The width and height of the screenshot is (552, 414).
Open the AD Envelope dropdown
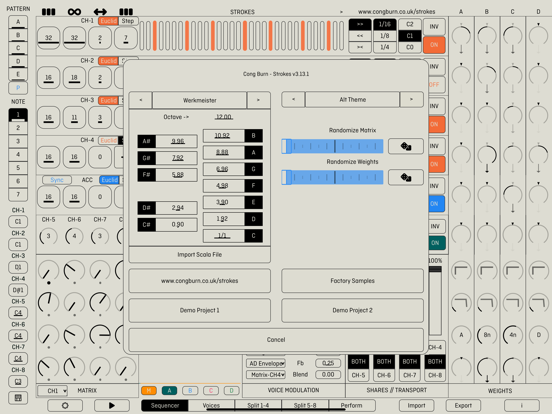266,363
